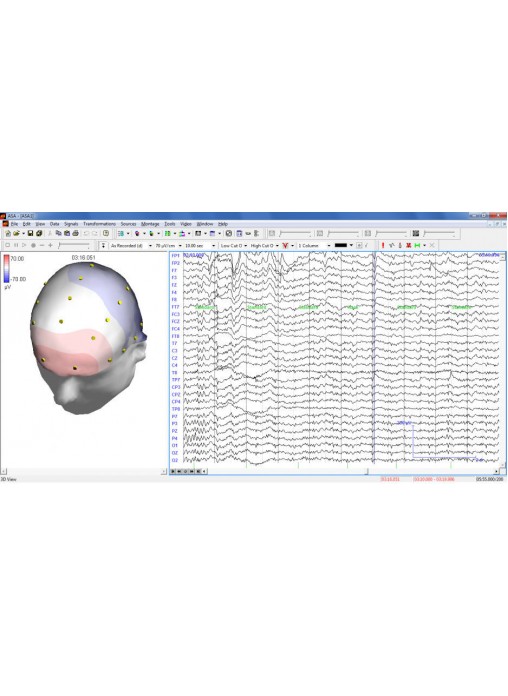Viewport: 508px width, 696px height.
Task: Click the Paste clipboard icon
Action: tap(67, 233)
